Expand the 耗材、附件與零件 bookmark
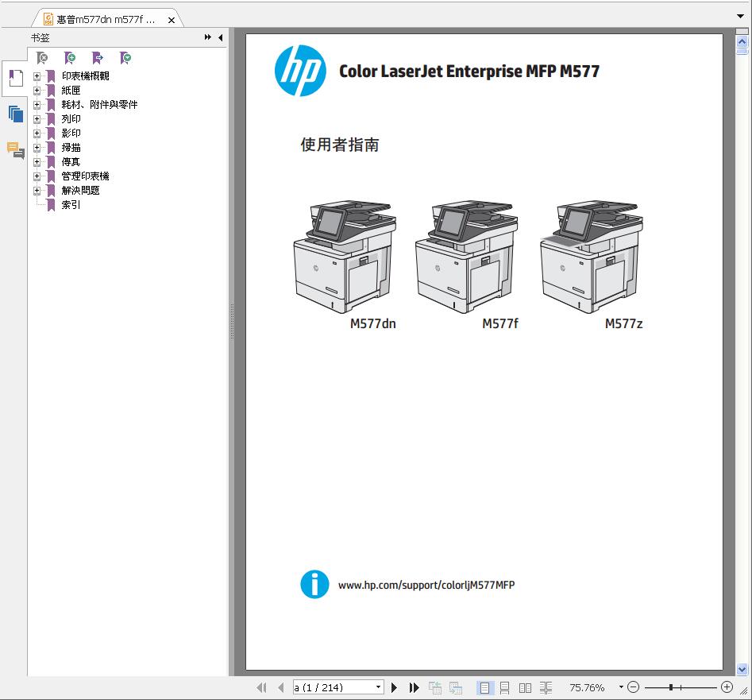This screenshot has width=752, height=700. [37, 105]
